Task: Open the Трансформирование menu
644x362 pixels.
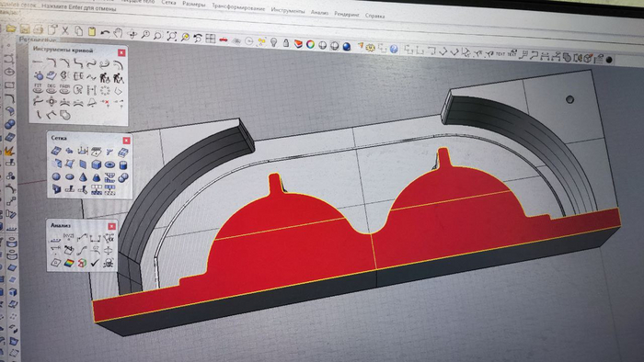Action: coord(237,7)
